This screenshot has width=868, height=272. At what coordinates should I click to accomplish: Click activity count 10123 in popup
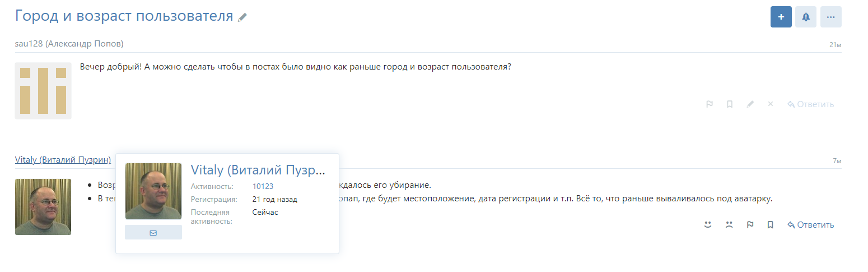pyautogui.click(x=263, y=186)
